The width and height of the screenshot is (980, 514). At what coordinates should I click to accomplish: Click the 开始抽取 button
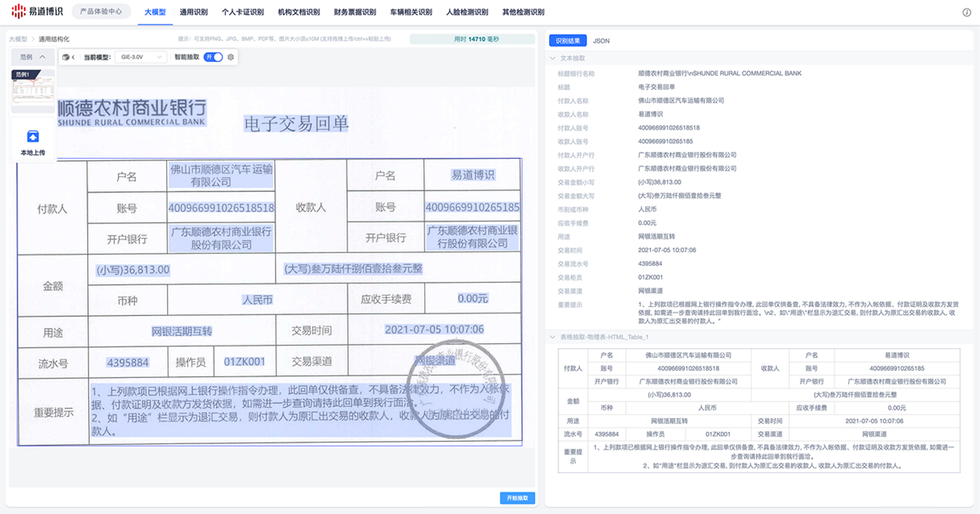(517, 498)
